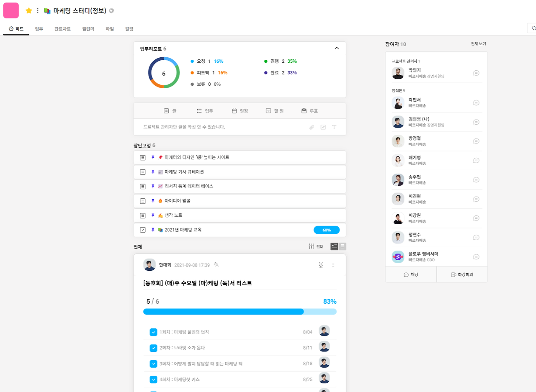The height and width of the screenshot is (392, 536).
Task: Click the paperclip attachment icon in the post composer
Action: coord(311,127)
